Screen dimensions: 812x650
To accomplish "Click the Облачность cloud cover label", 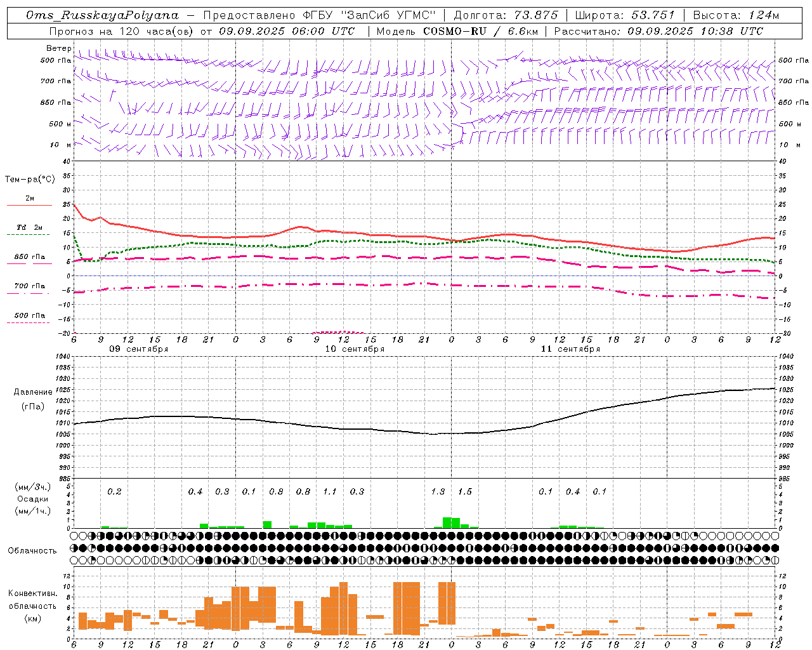I will 32,550.
